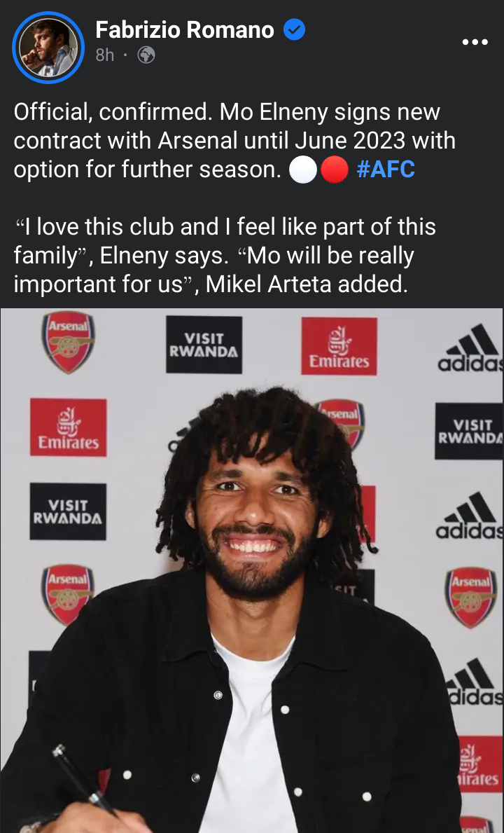Screen dimensions: 504x833
Task: Open the three-dot post options menu
Action: coord(475,42)
